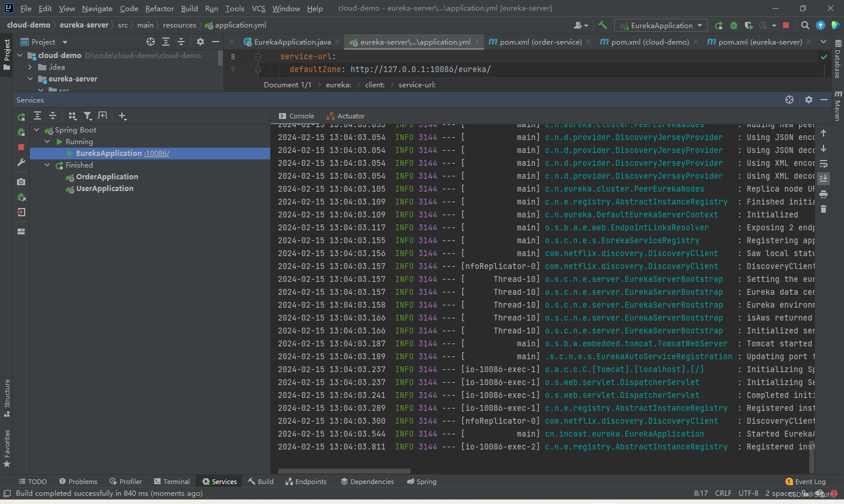The height and width of the screenshot is (504, 844).
Task: Open the Project view dropdown
Action: coord(45,42)
